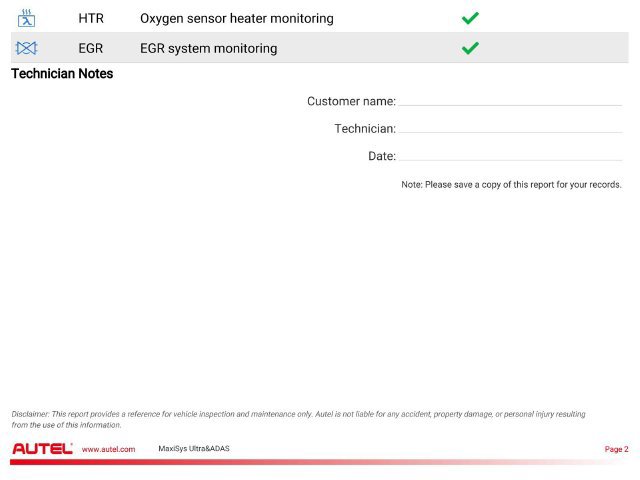Click the EGR valve icon
This screenshot has width=640, height=480.
point(26,48)
